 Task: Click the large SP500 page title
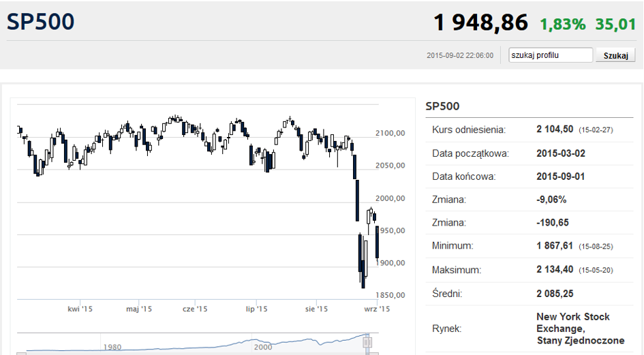(x=40, y=22)
